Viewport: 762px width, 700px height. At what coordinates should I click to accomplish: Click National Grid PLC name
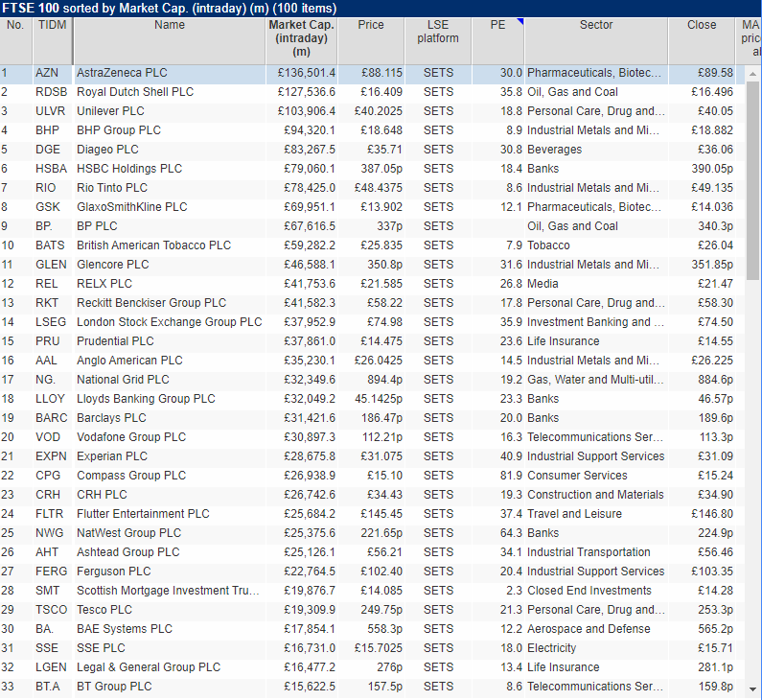123,380
